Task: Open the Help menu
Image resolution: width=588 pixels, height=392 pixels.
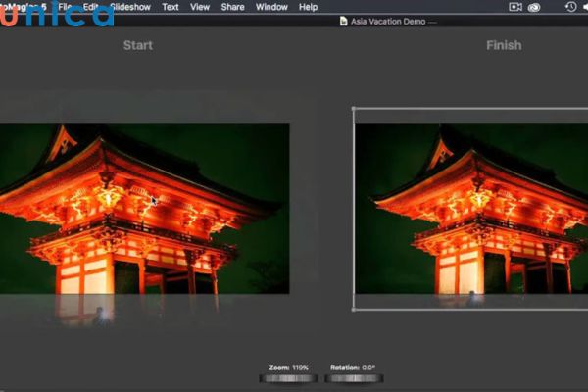Action: (x=309, y=7)
